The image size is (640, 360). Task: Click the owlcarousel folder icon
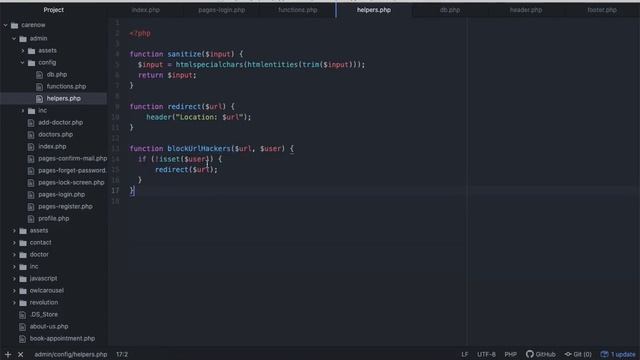pos(23,291)
